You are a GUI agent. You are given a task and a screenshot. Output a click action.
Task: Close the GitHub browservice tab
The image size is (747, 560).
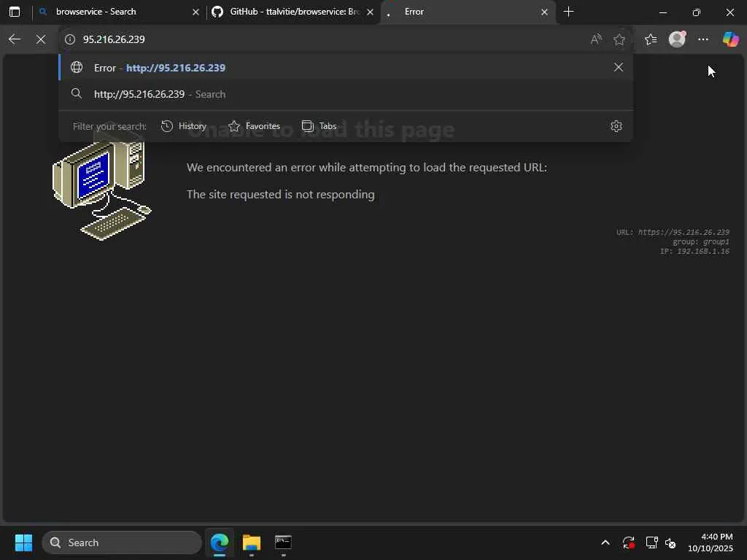tap(370, 12)
